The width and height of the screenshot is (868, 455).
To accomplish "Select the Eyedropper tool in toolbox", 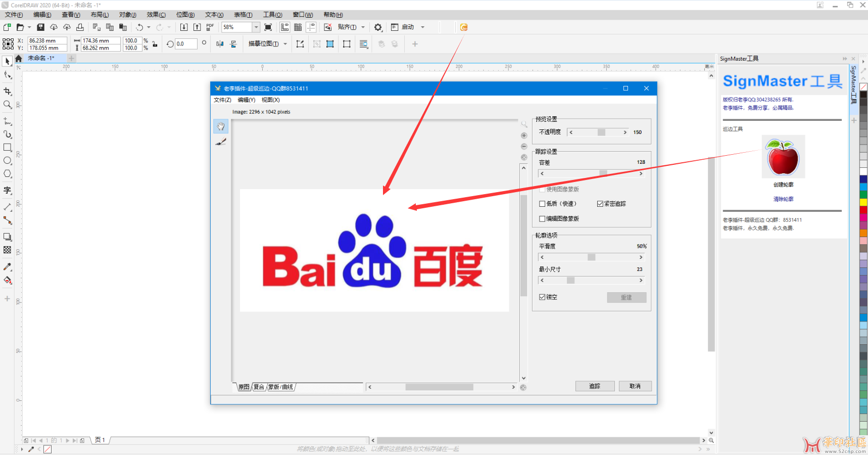I will tap(7, 266).
